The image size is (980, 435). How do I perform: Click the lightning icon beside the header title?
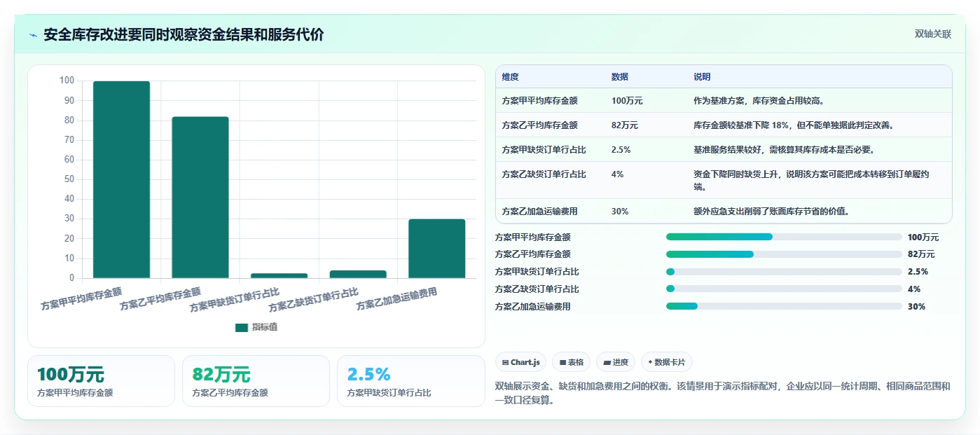click(33, 35)
